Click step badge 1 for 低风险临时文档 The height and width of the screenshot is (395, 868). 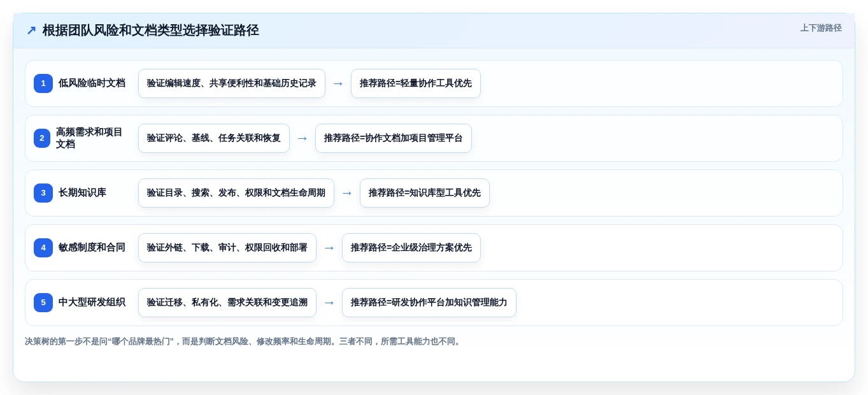tap(43, 83)
